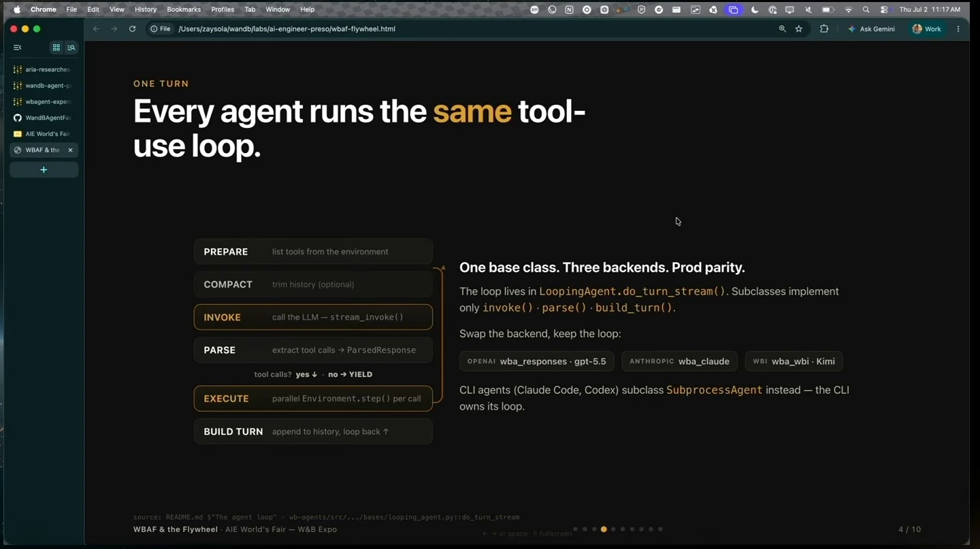Bookmark this page with star icon
The width and height of the screenshot is (980, 549).
click(x=799, y=29)
